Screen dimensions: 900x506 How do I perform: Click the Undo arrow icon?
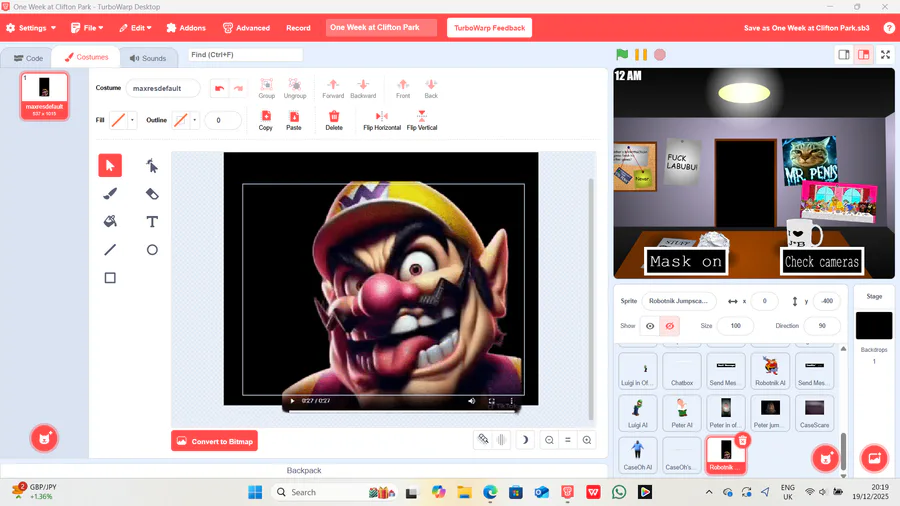[219, 88]
